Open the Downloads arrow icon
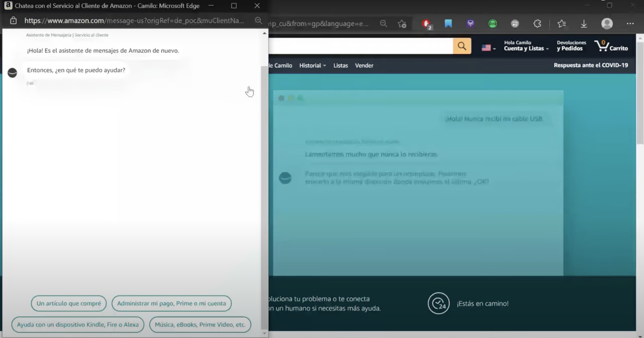This screenshot has height=338, width=644. [584, 24]
